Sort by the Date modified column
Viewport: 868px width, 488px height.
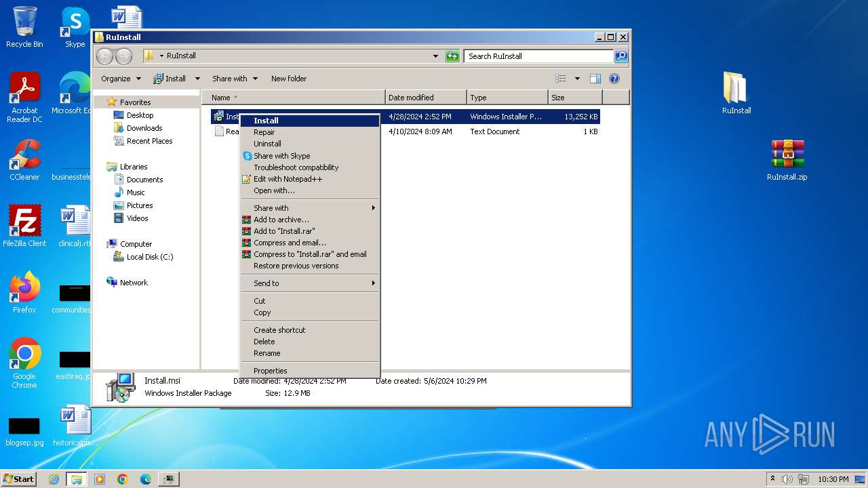coord(426,98)
